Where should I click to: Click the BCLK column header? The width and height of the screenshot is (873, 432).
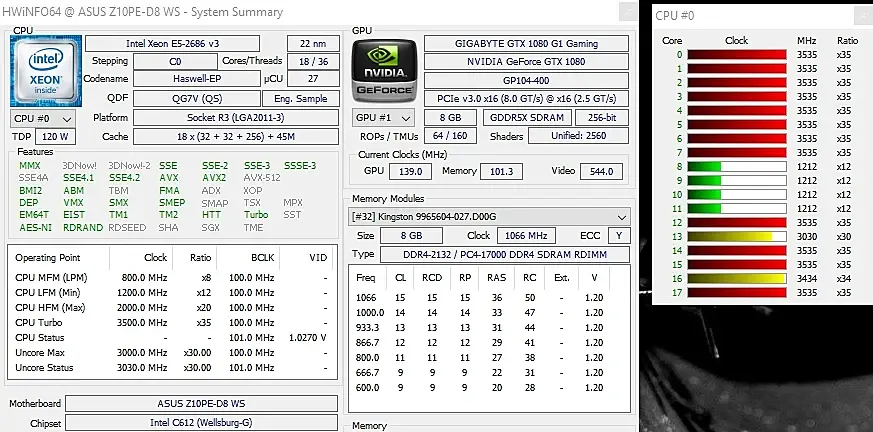coord(262,258)
